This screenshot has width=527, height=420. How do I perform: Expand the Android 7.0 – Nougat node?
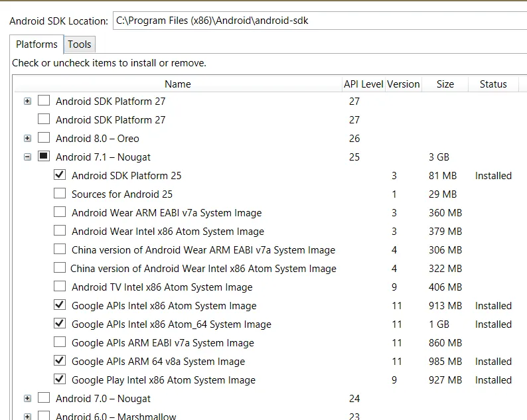click(x=27, y=399)
